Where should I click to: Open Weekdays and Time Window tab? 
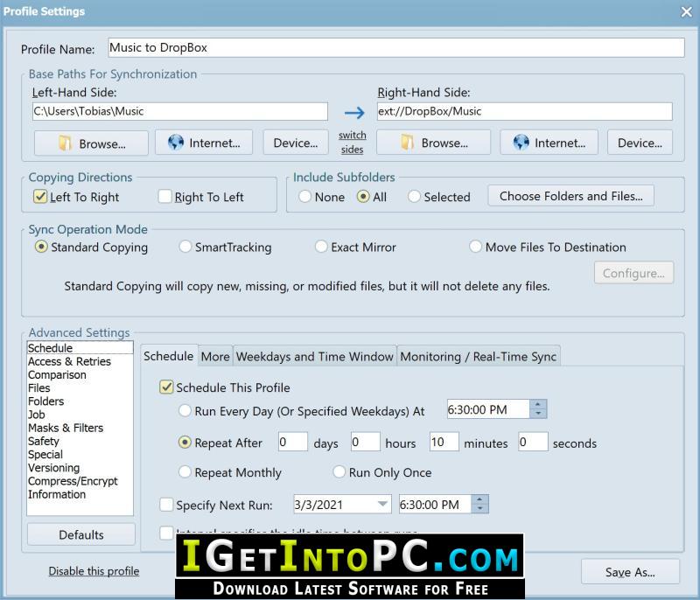(315, 357)
